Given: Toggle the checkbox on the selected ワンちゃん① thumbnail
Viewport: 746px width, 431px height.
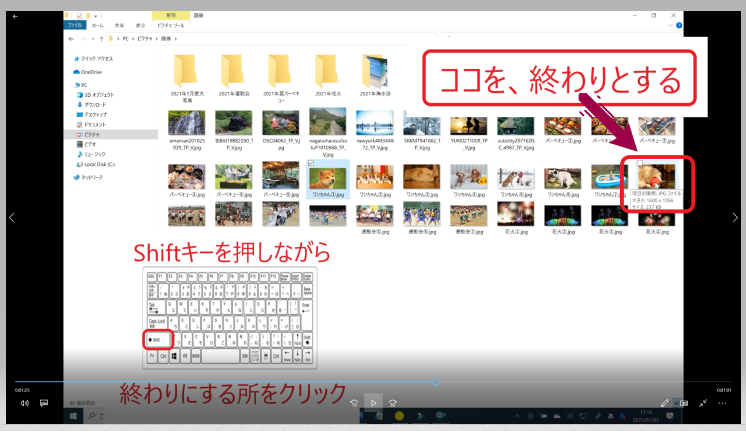Looking at the screenshot, I should pyautogui.click(x=314, y=162).
